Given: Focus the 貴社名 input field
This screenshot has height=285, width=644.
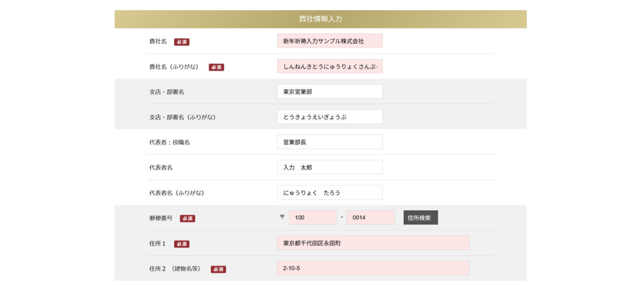Looking at the screenshot, I should tap(329, 41).
